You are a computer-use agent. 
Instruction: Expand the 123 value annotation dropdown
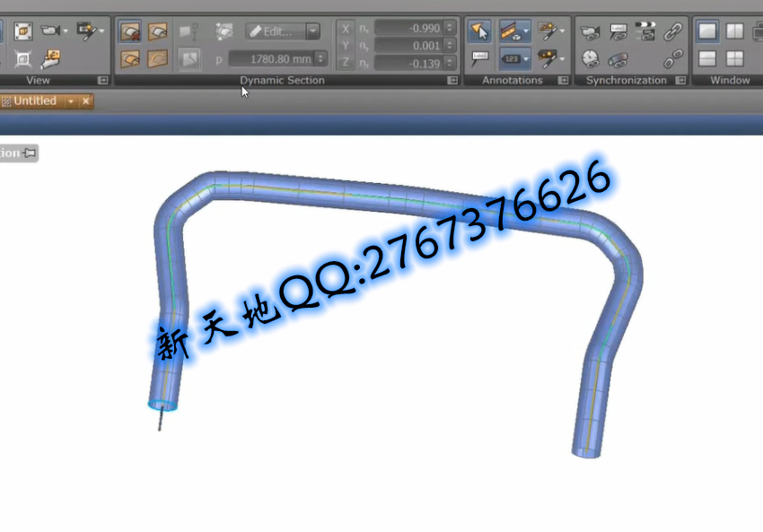click(x=525, y=59)
